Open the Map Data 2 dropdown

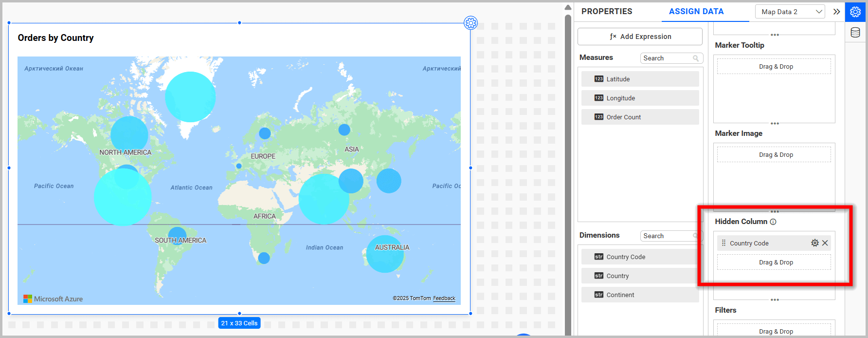click(x=790, y=12)
